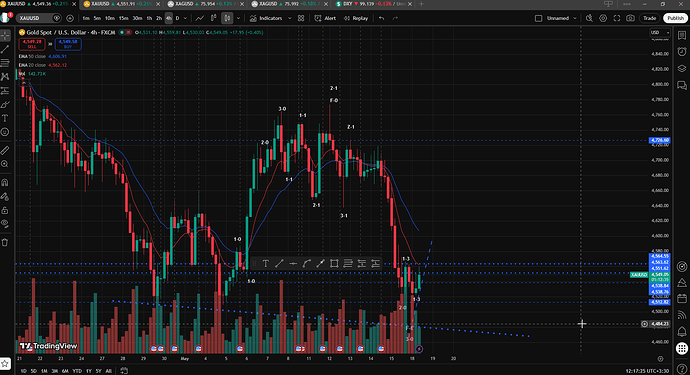Screen dimensions: 690x375
Task: Open the calendar panel in right sidebar
Action: coord(682,299)
